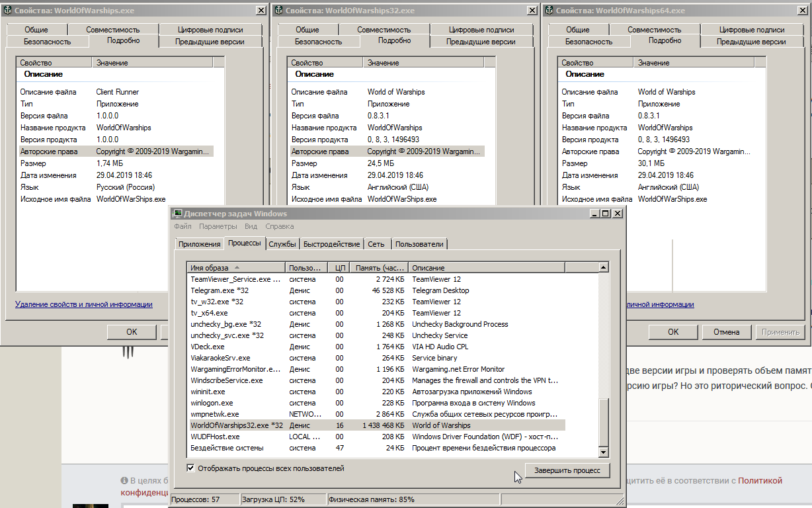Switch to the Сеть tab
Image resolution: width=812 pixels, height=508 pixels.
376,244
